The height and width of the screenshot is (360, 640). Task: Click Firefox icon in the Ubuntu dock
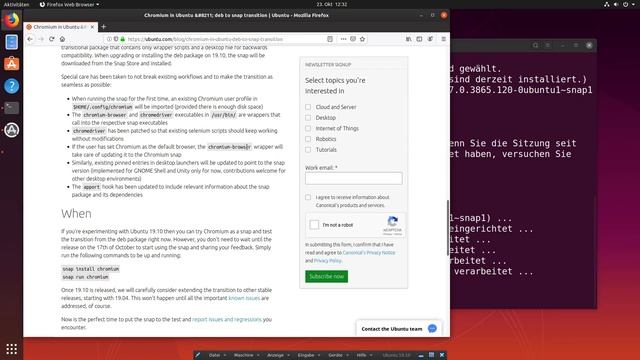point(11,20)
